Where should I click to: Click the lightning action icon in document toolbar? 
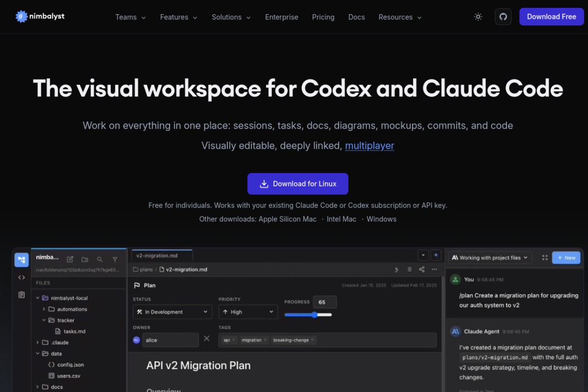(396, 270)
